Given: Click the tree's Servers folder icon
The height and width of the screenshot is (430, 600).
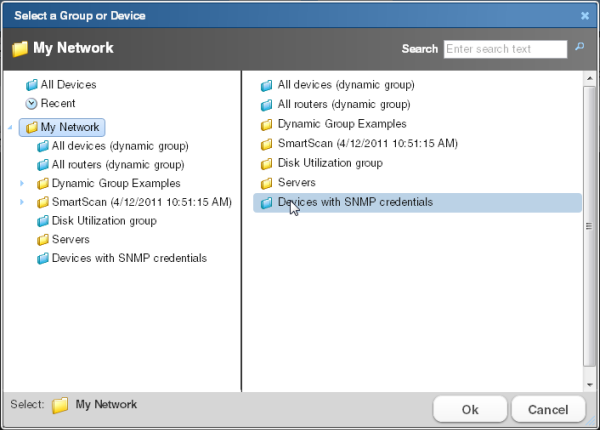Looking at the screenshot, I should (x=42, y=239).
